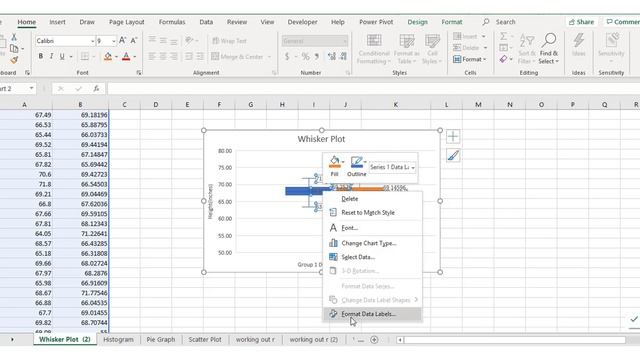The height and width of the screenshot is (360, 640).
Task: Click the borders icon in Font group
Action: point(84,56)
